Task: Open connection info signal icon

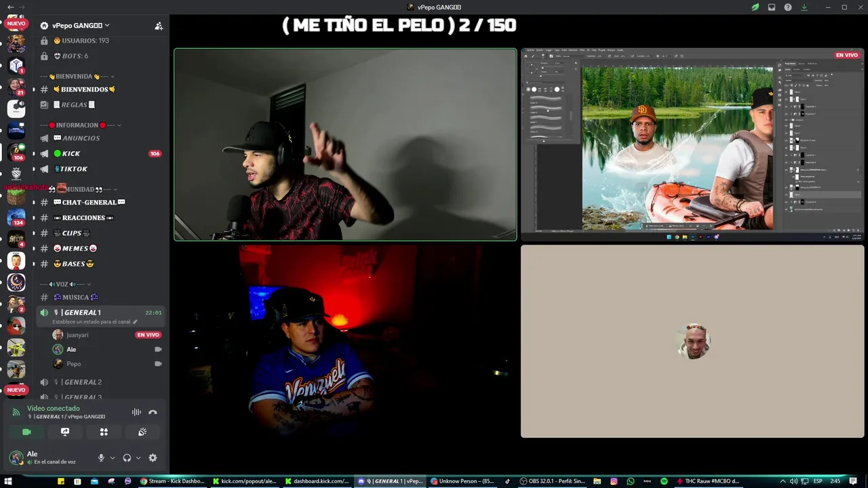Action: [16, 412]
